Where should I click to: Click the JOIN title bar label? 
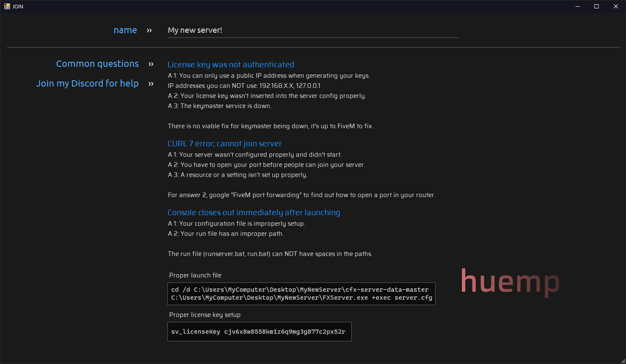[x=18, y=6]
